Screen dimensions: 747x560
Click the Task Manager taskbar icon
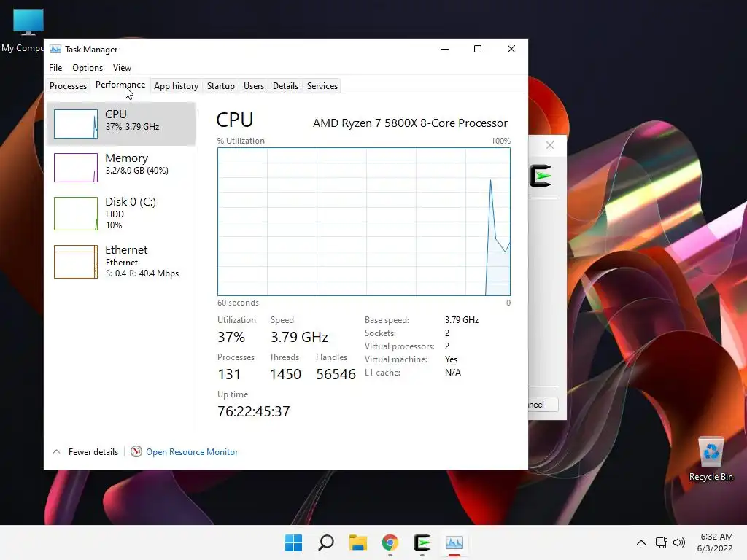coord(454,542)
